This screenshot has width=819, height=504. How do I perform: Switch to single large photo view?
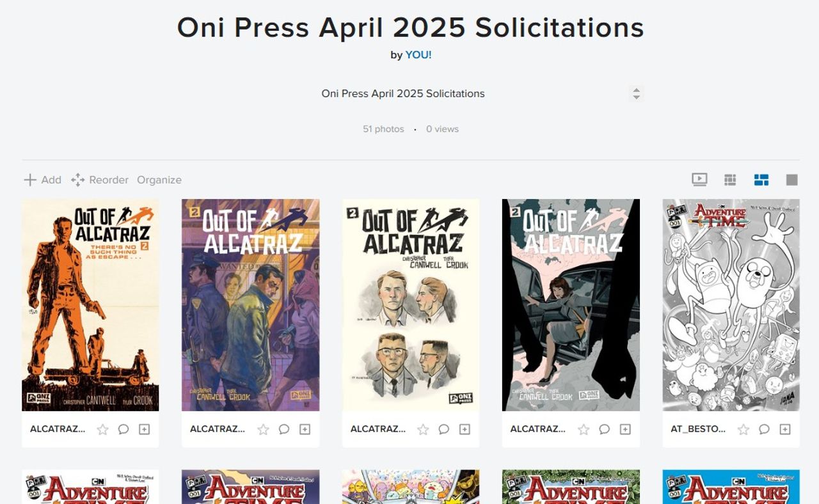[x=791, y=180]
